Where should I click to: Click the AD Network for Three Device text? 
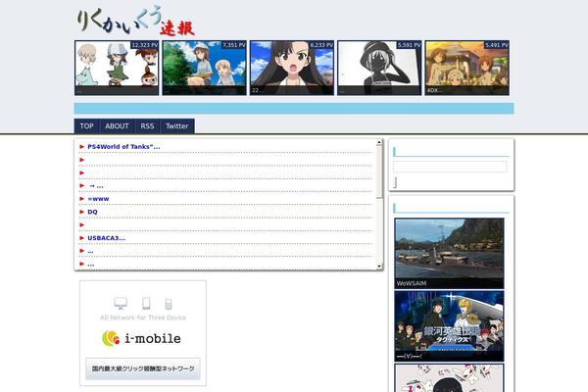pos(143,318)
